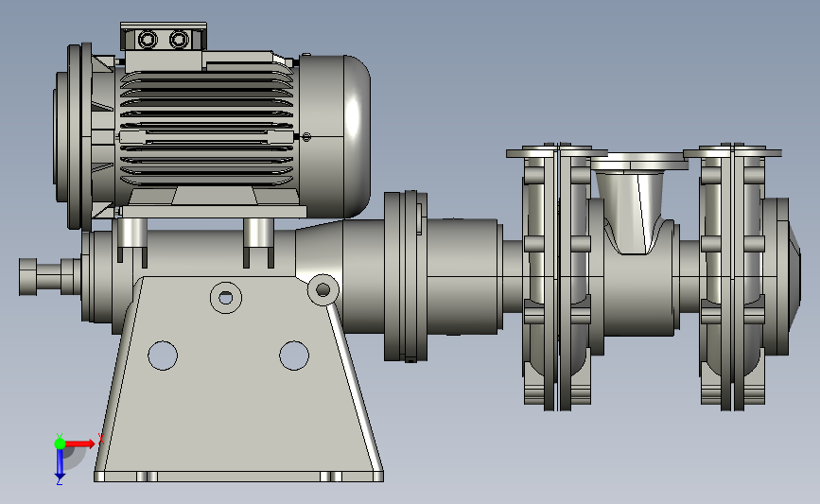The width and height of the screenshot is (820, 504).
Task: Pick the lower right round hole in base
Action: [294, 356]
